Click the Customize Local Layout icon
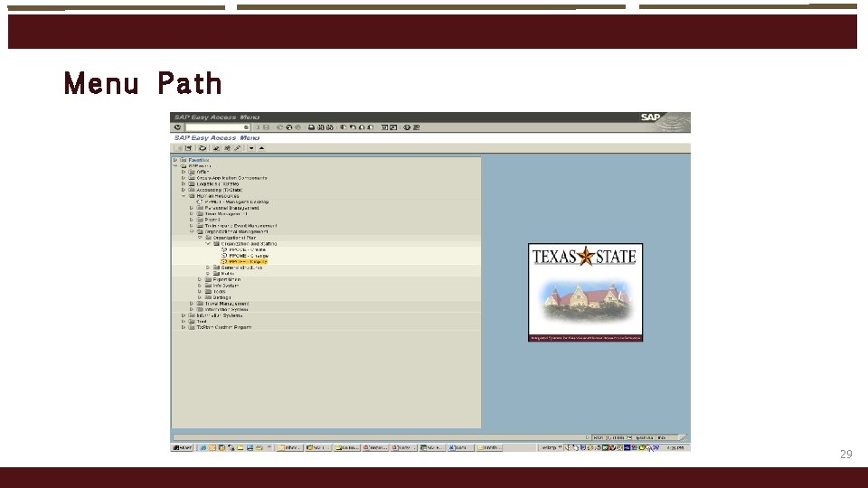The width and height of the screenshot is (868, 488). [x=416, y=127]
